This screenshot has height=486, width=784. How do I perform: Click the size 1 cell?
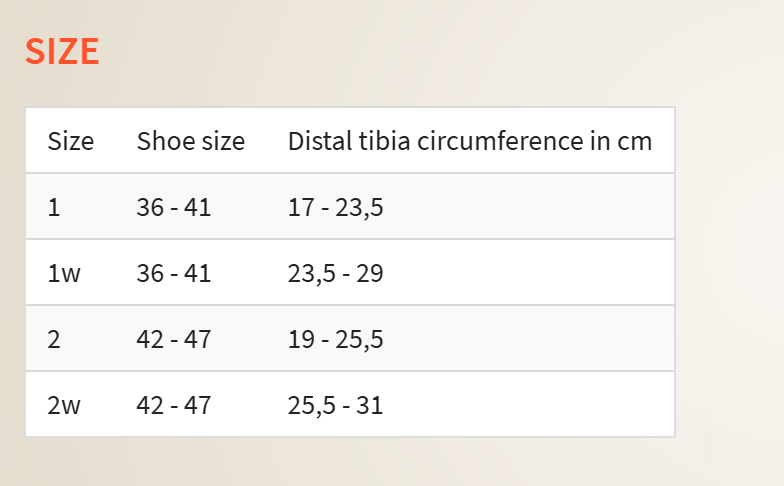coord(54,207)
